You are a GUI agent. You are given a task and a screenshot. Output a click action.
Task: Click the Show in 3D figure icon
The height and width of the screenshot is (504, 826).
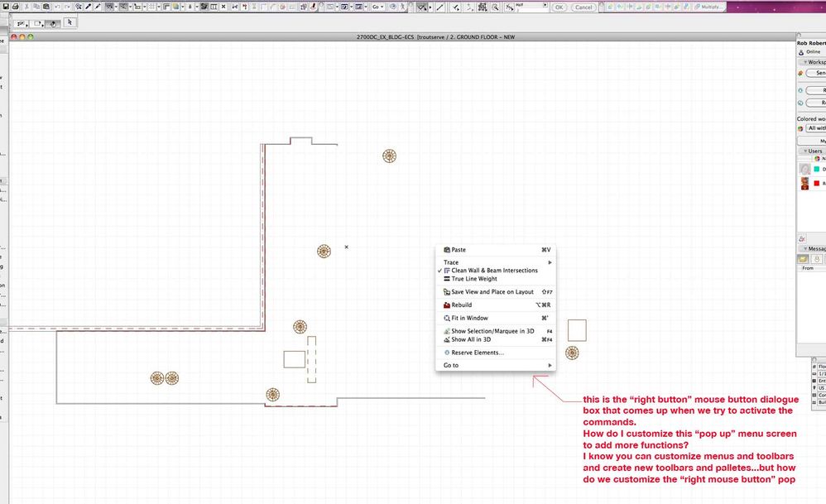(402, 7)
